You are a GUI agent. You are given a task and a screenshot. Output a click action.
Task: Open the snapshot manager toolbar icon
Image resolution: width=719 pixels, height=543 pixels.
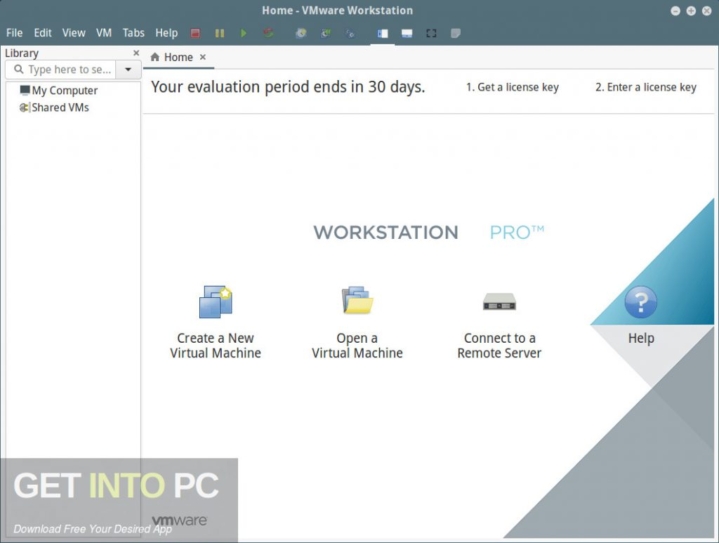pos(350,33)
